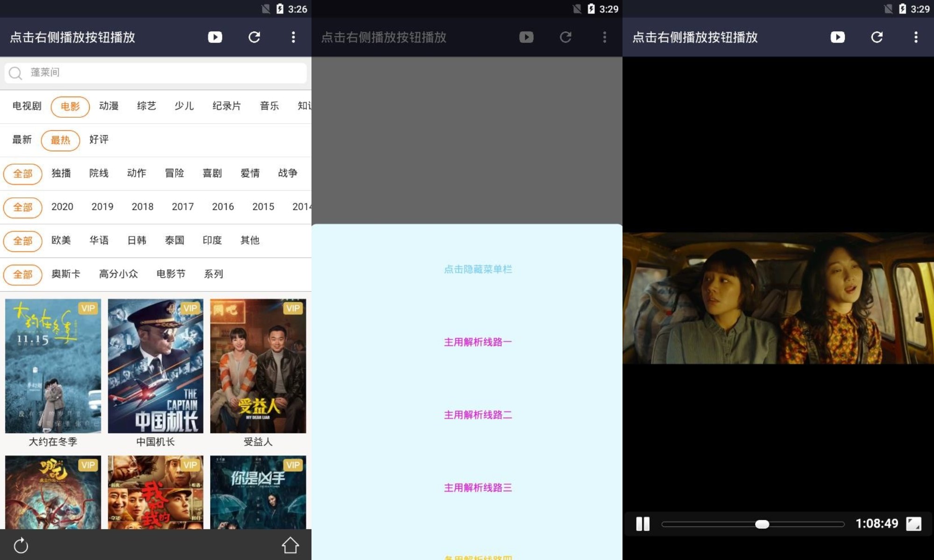Tap the home icon at the bottom
The image size is (934, 560).
tap(290, 545)
